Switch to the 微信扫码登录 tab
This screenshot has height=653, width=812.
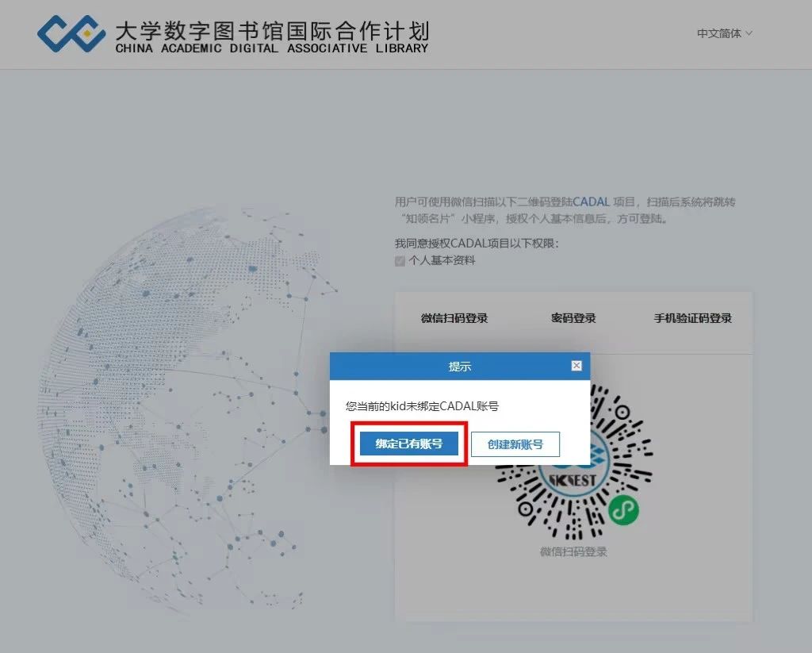(x=454, y=318)
